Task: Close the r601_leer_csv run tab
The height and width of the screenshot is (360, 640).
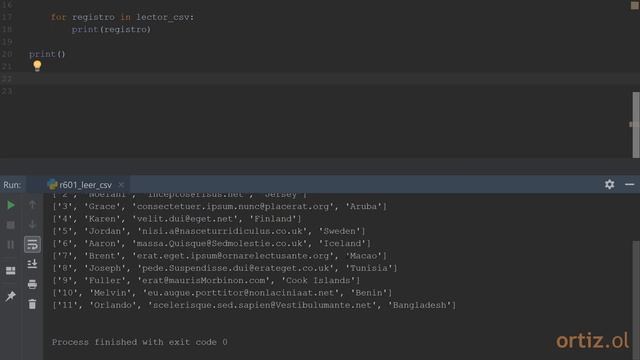Action: point(121,185)
